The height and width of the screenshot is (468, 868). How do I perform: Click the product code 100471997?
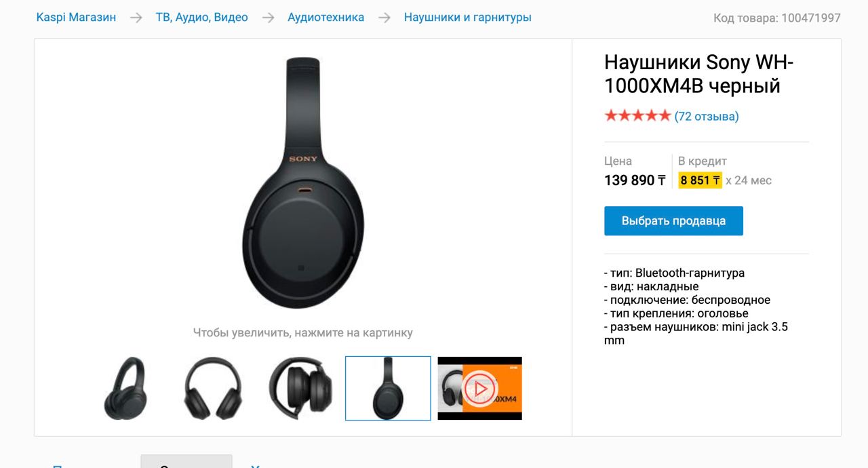(x=811, y=18)
